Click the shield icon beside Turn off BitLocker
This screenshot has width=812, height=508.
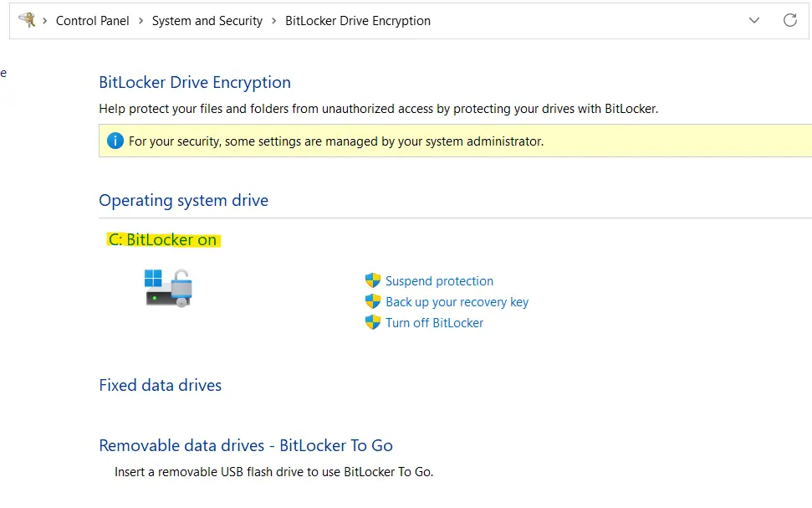coord(373,322)
